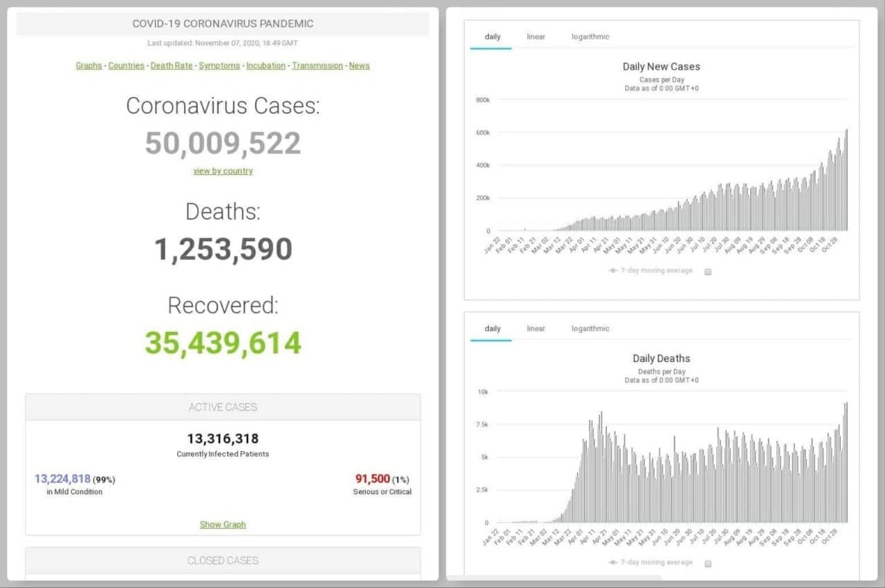
Task: Select daily tab in Daily Deaths chart
Action: (492, 329)
